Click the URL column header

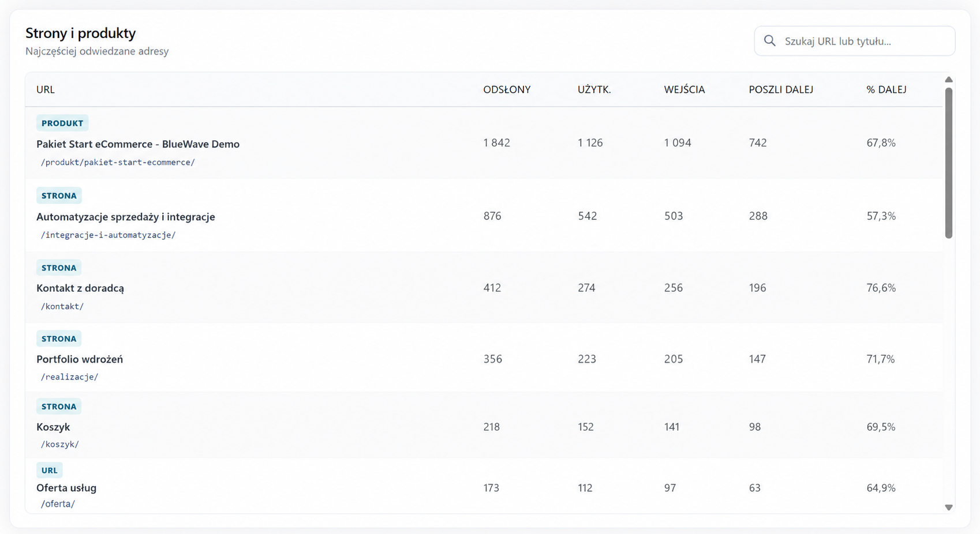point(46,89)
